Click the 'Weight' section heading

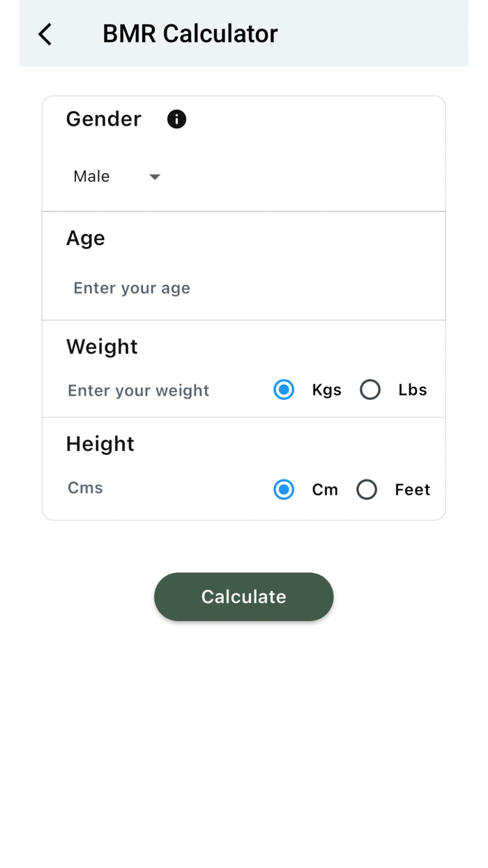click(x=102, y=347)
